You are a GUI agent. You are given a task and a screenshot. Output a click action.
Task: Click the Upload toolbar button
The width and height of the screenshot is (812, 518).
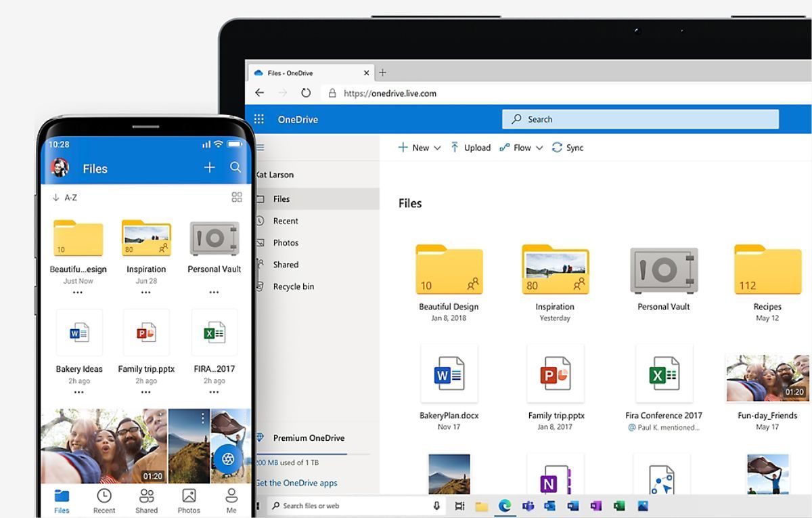click(x=470, y=148)
